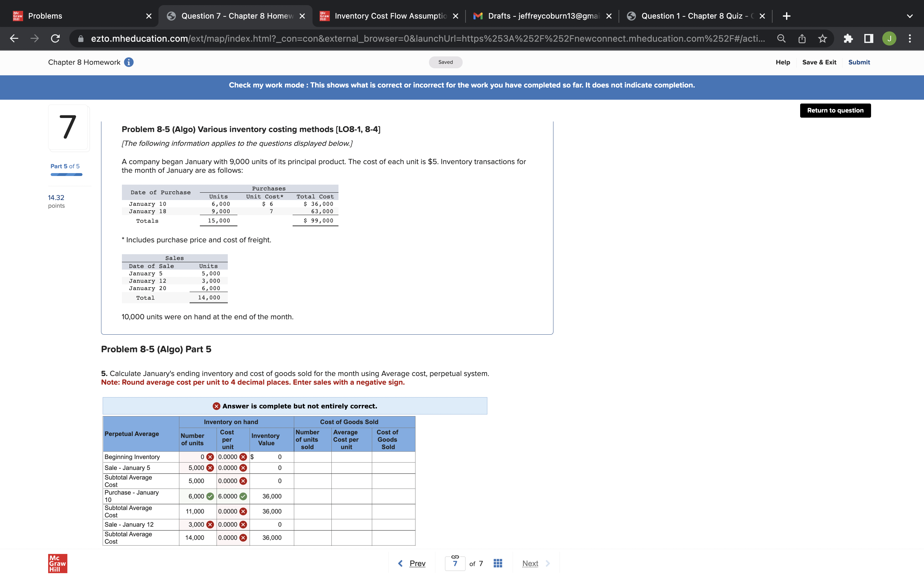Open the browser extensions puzzle icon
924x577 pixels.
pyautogui.click(x=848, y=38)
